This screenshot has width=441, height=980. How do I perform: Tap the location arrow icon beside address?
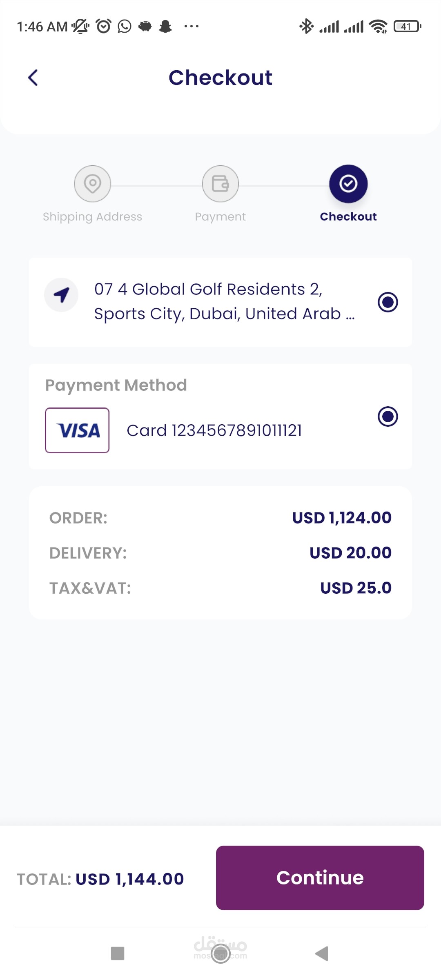coord(61,295)
